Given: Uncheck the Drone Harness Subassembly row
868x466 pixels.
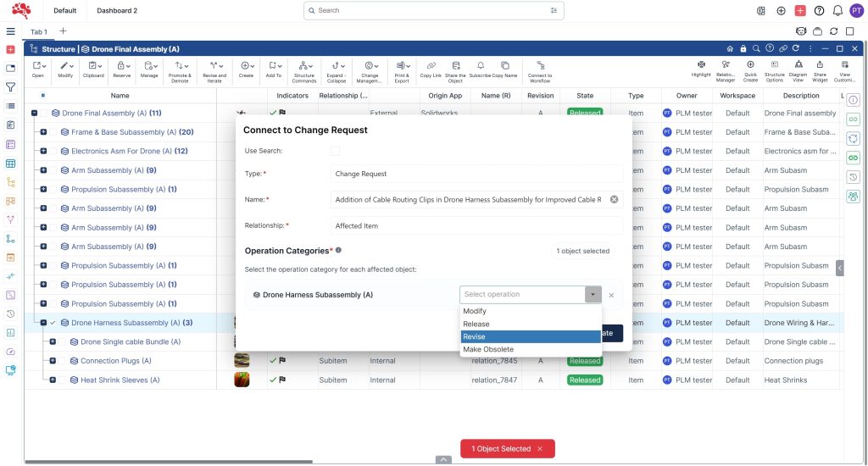Looking at the screenshot, I should tap(53, 323).
